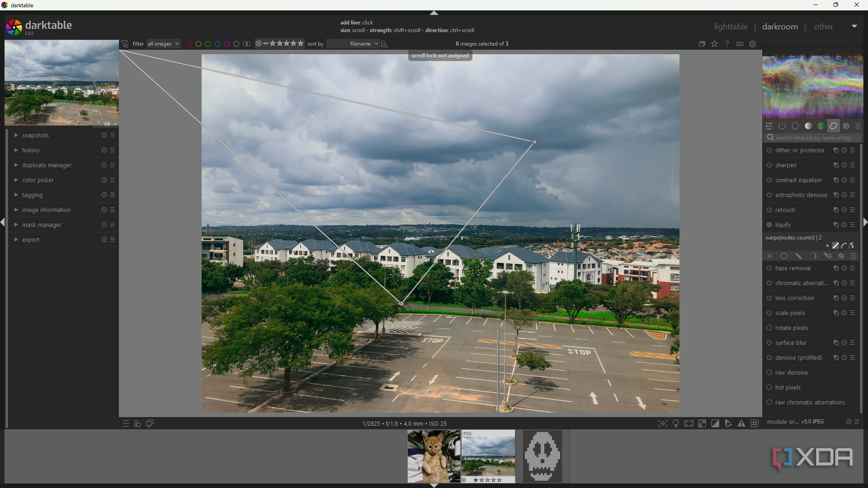The width and height of the screenshot is (868, 488).
Task: Open the all images filter dropdown
Action: [163, 44]
